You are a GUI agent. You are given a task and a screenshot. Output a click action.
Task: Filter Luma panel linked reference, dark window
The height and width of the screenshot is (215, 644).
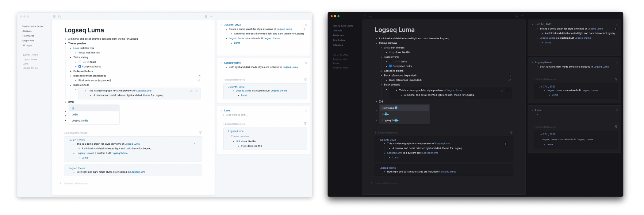[616, 127]
